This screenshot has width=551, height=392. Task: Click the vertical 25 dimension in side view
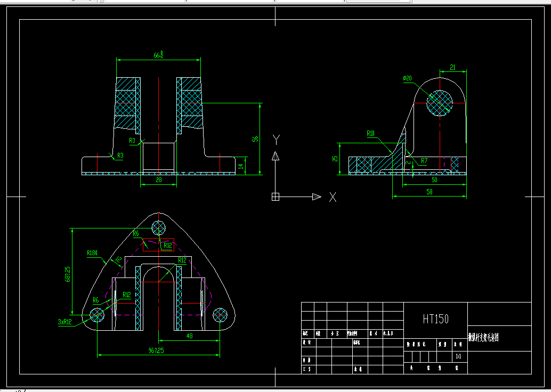pos(335,158)
